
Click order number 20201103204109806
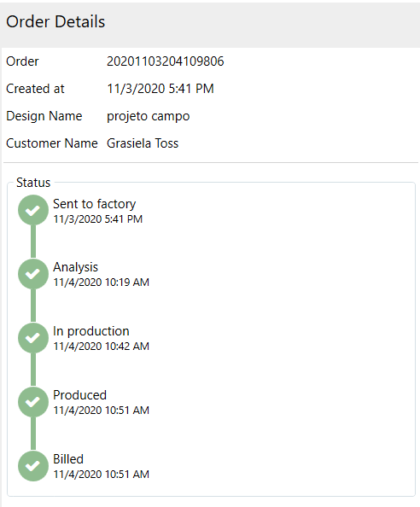coord(166,61)
